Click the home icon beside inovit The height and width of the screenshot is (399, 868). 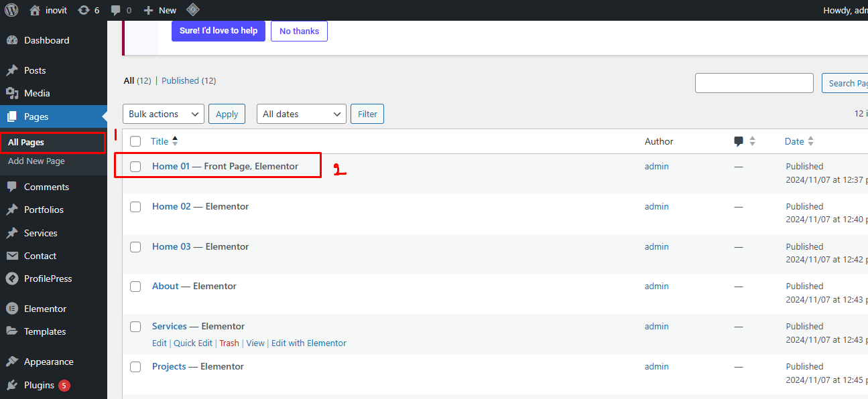35,10
